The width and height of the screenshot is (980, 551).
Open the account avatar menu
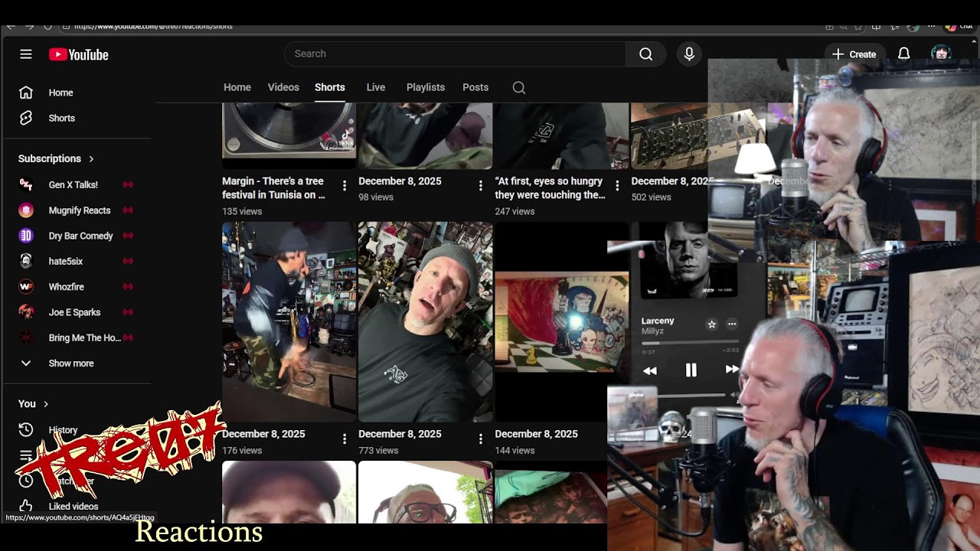(941, 53)
